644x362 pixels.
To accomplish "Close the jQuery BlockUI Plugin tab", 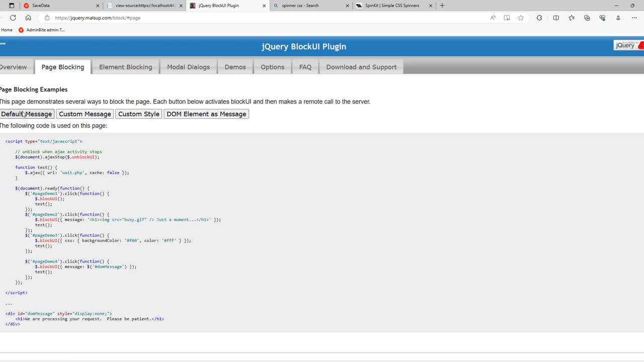I will 264,6.
